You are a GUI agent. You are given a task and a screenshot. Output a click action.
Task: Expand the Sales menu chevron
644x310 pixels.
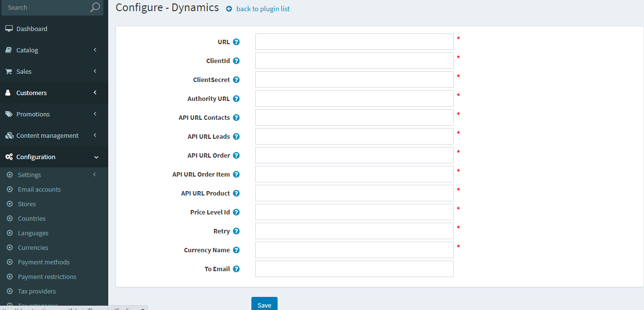[95, 71]
